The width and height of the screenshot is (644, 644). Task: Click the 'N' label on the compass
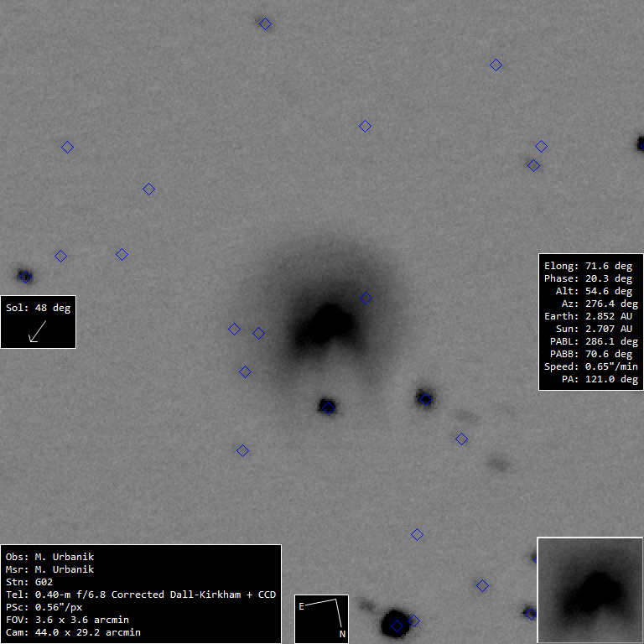pos(342,635)
